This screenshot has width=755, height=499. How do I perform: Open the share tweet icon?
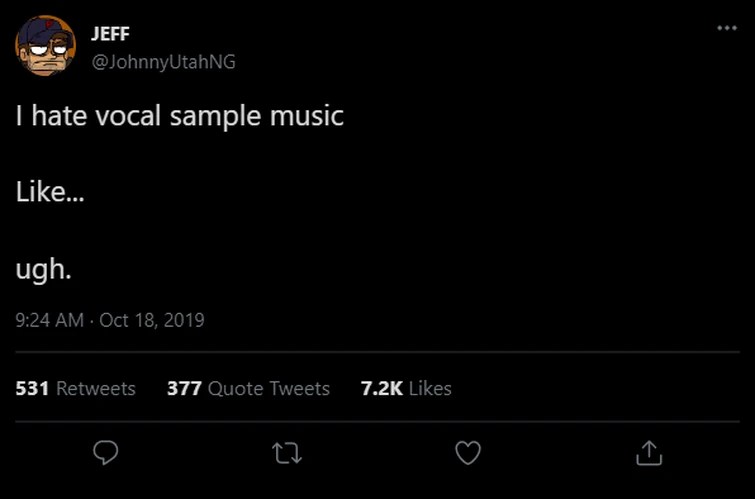(x=648, y=453)
